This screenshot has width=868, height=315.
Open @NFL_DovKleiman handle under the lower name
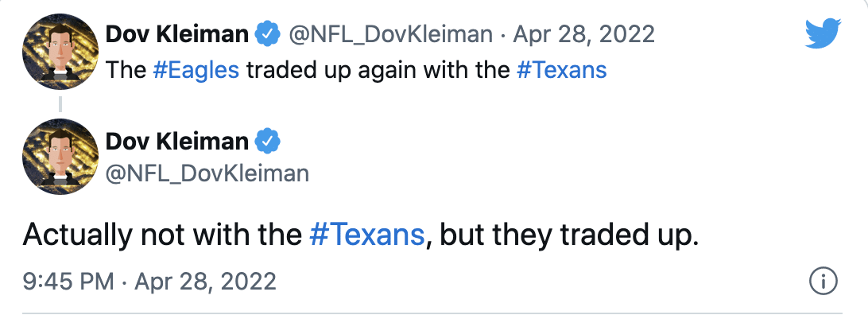click(207, 174)
